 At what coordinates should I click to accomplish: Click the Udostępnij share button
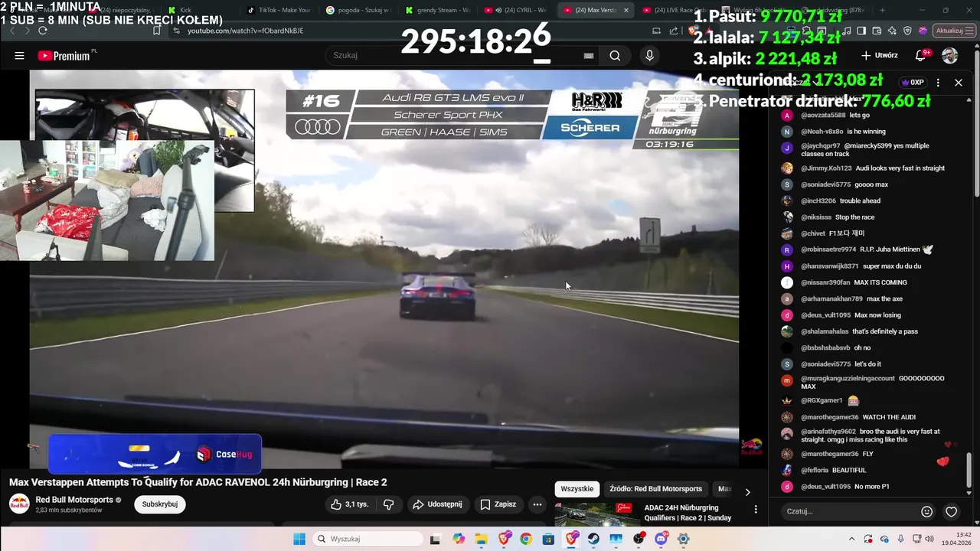coord(437,504)
